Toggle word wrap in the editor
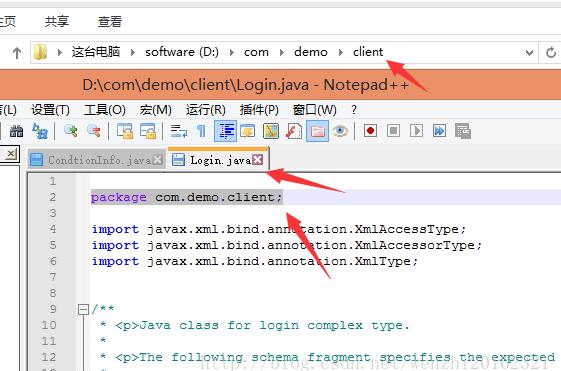 point(179,131)
